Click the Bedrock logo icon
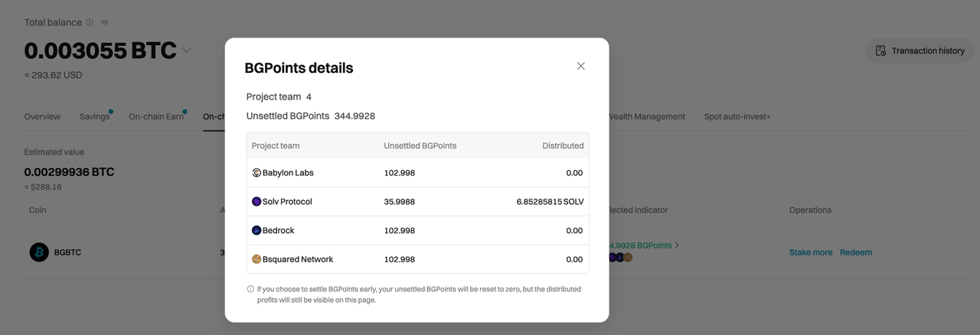Image resolution: width=980 pixels, height=335 pixels. coord(256,231)
